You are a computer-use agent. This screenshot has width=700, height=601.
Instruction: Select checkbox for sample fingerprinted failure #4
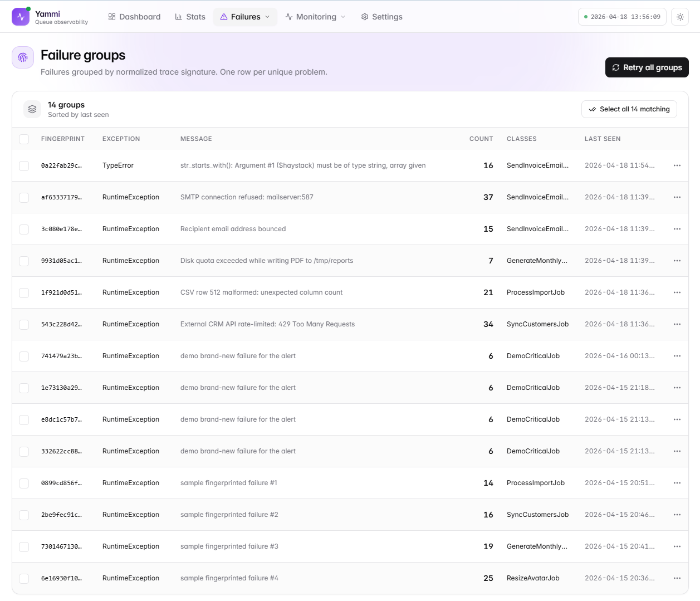[24, 578]
